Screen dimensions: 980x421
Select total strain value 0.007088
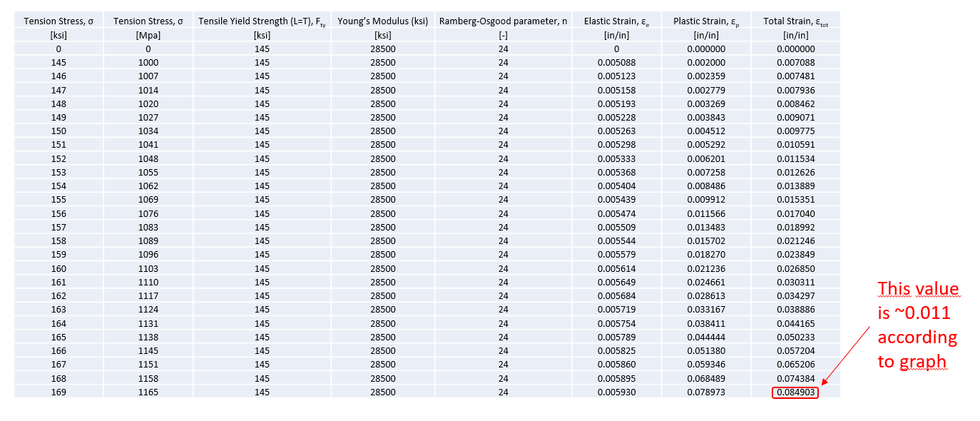click(795, 63)
